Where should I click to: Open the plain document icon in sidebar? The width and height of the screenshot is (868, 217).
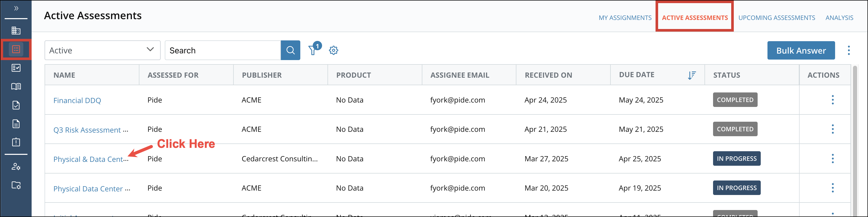16,124
